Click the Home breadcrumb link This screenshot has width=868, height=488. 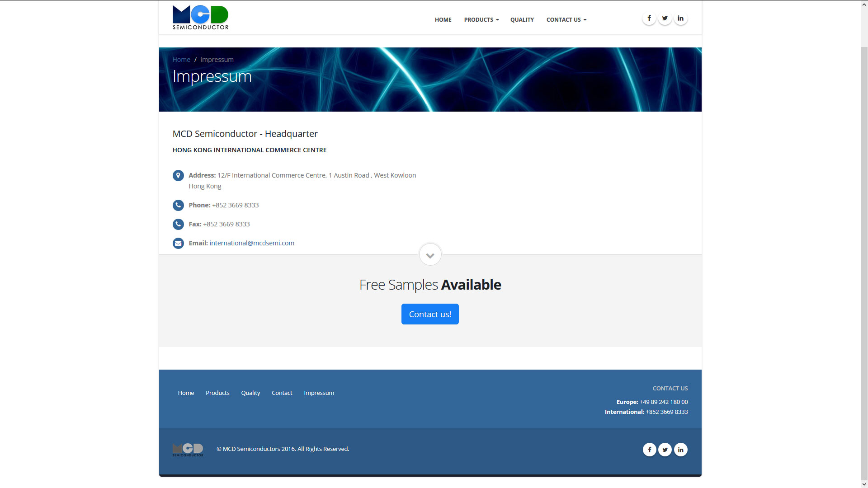tap(181, 60)
